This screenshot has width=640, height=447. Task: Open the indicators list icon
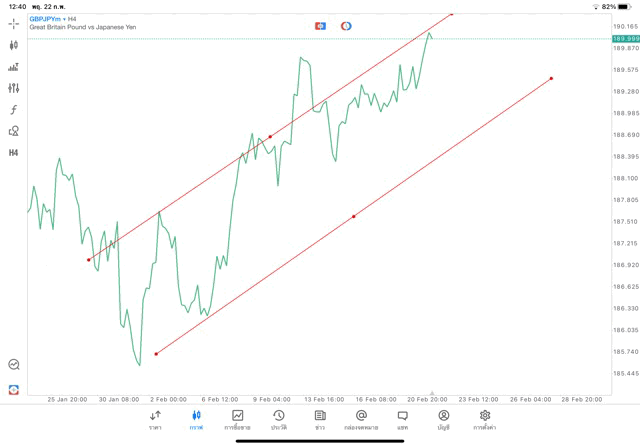click(14, 67)
